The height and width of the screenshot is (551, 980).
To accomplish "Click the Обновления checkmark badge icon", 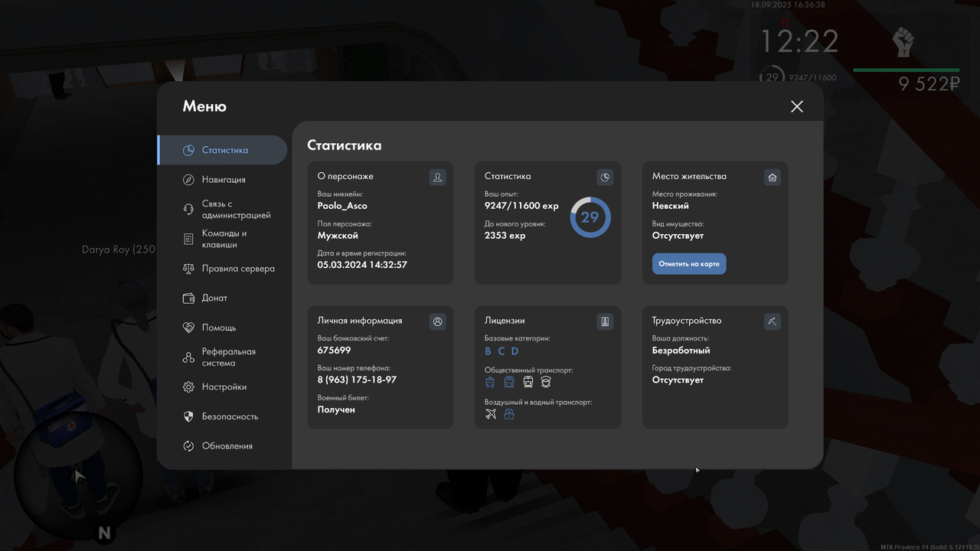I will (188, 446).
